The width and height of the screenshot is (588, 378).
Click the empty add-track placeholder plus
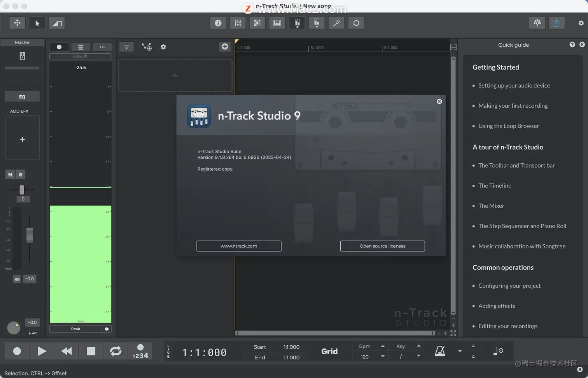pos(175,75)
